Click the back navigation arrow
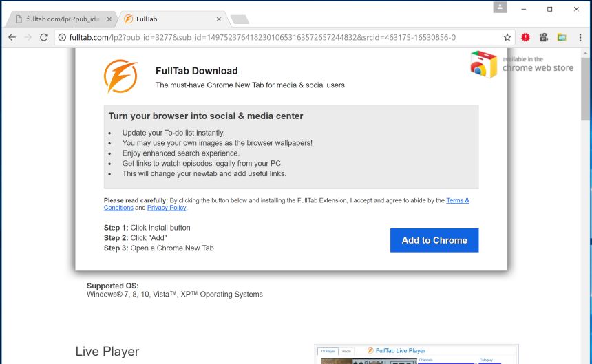This screenshot has width=592, height=364. pyautogui.click(x=12, y=37)
